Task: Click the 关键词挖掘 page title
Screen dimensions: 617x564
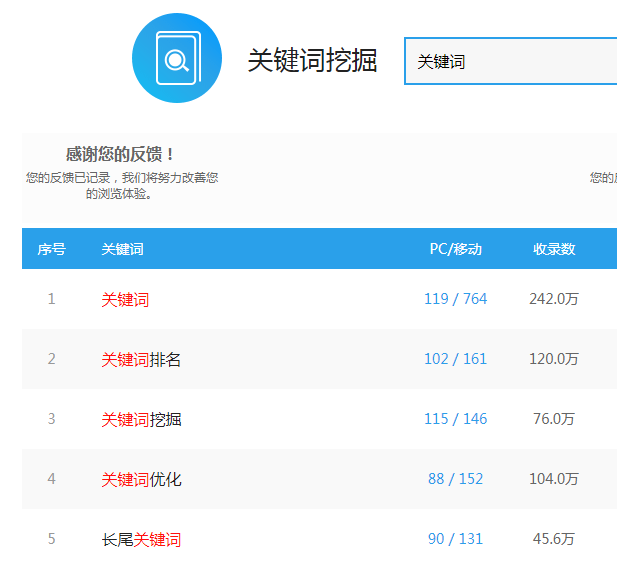Action: [312, 60]
